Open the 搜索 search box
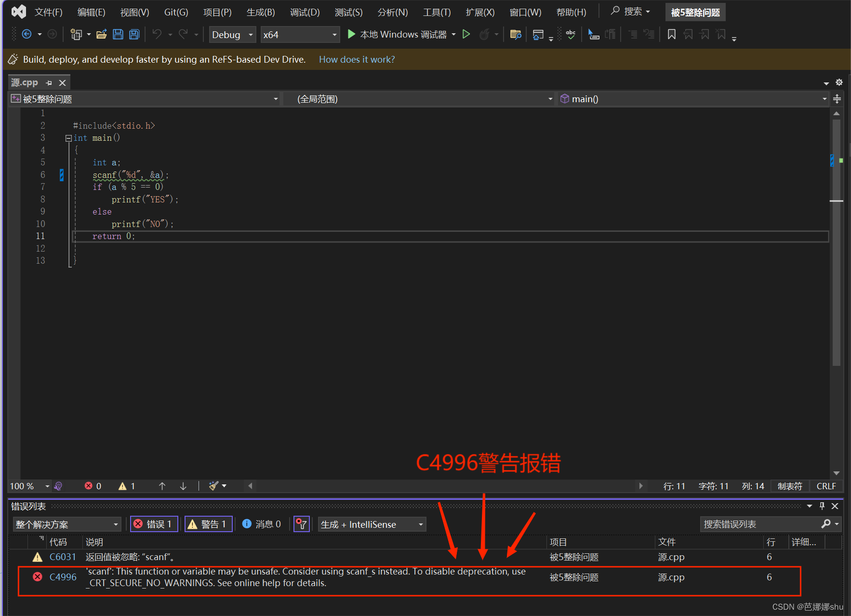 [x=630, y=12]
